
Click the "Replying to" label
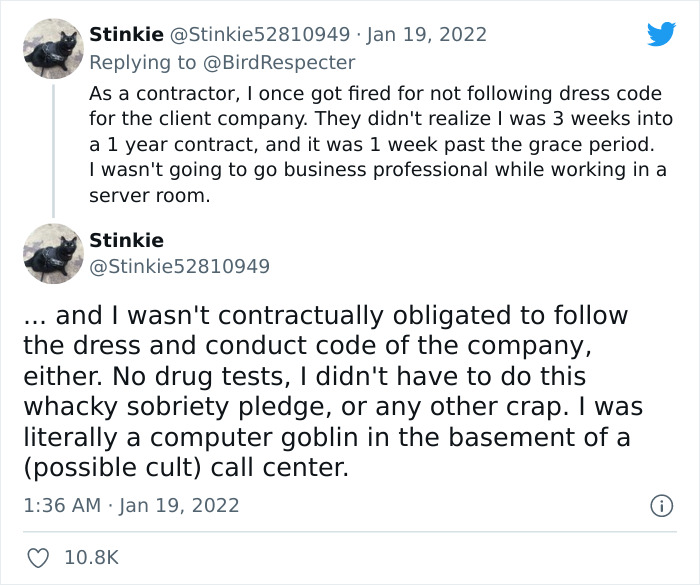tap(145, 63)
